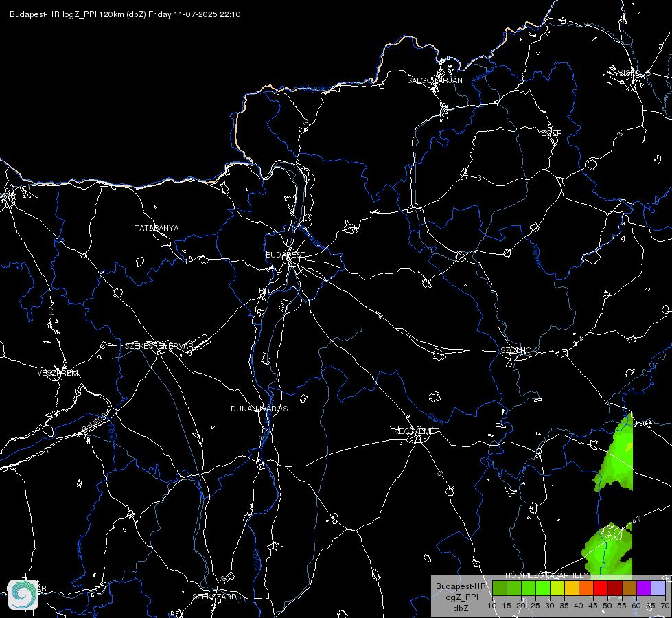This screenshot has width=672, height=618.
Task: Select the 45–50 dBZ red swatch
Action: click(x=601, y=588)
